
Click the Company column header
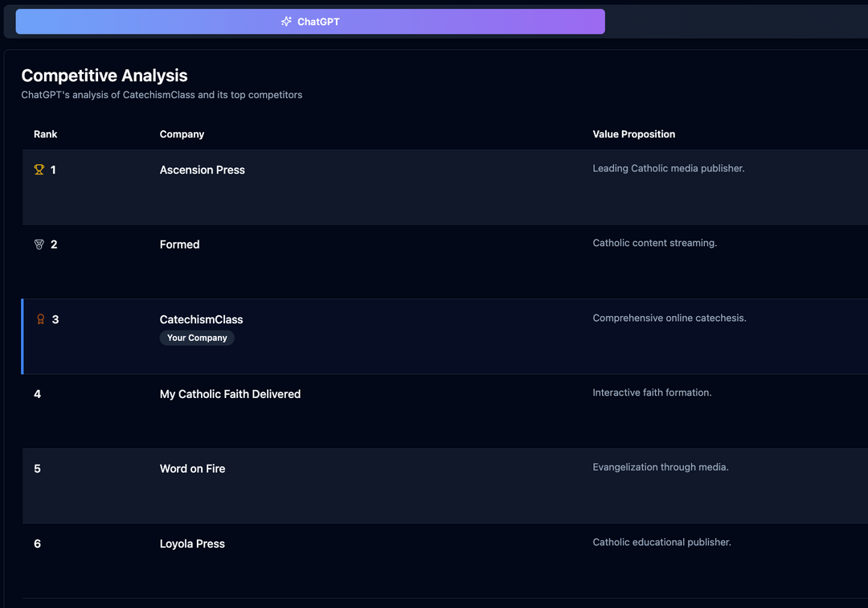pyautogui.click(x=182, y=134)
